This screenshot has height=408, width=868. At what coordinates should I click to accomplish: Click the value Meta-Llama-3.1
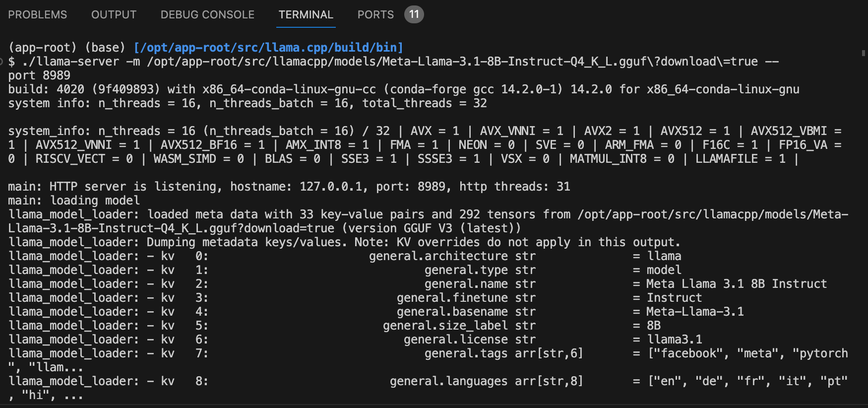(x=695, y=312)
